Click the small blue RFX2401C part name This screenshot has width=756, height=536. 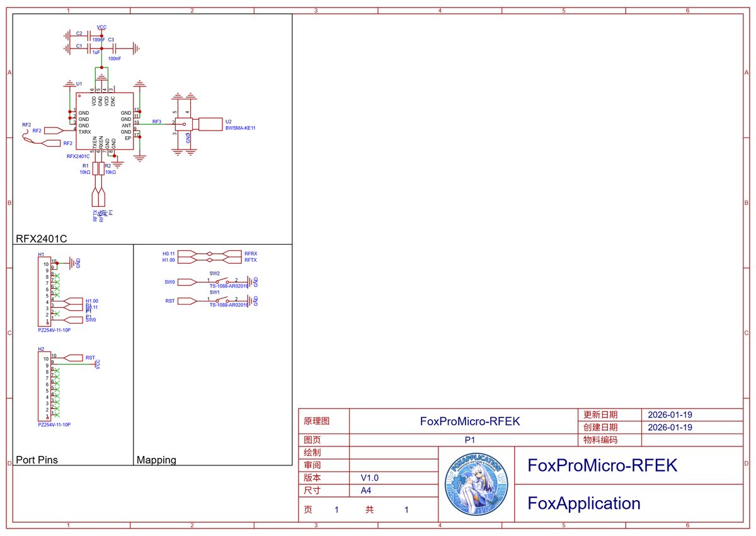pos(78,156)
